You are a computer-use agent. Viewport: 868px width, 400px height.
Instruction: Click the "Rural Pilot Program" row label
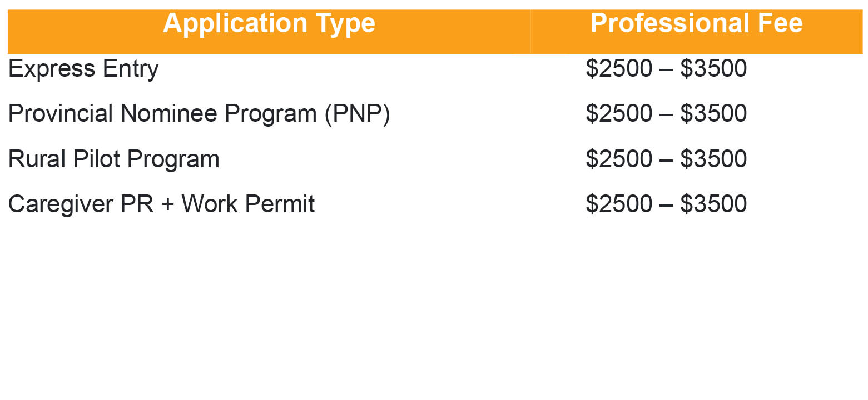tap(113, 159)
